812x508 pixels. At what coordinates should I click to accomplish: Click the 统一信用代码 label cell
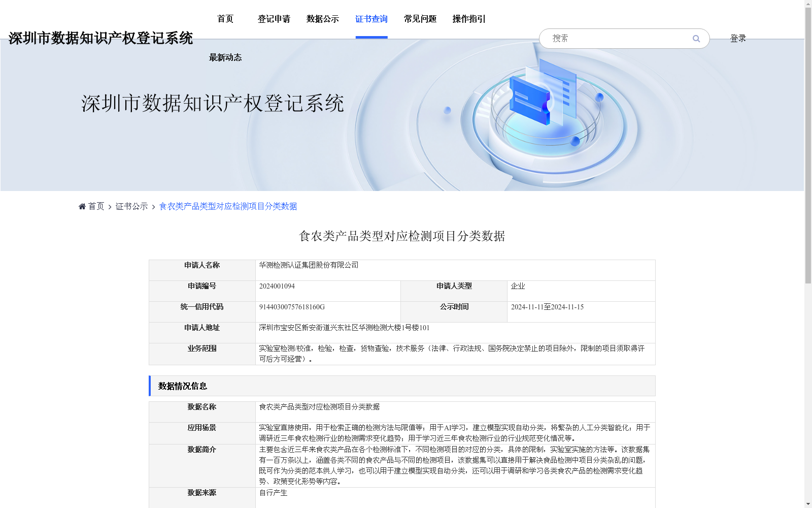point(202,312)
